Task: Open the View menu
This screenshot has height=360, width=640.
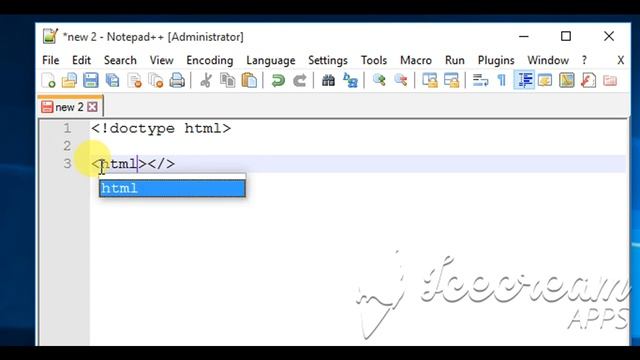Action: tap(161, 60)
